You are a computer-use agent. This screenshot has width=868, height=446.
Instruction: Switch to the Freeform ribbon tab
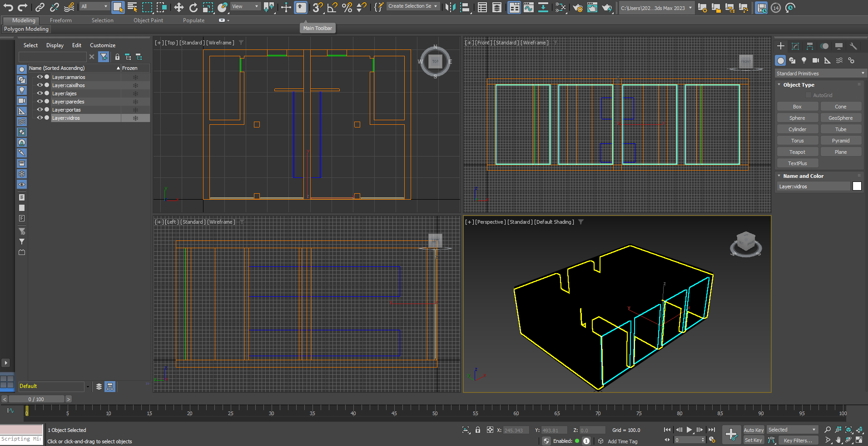click(61, 20)
